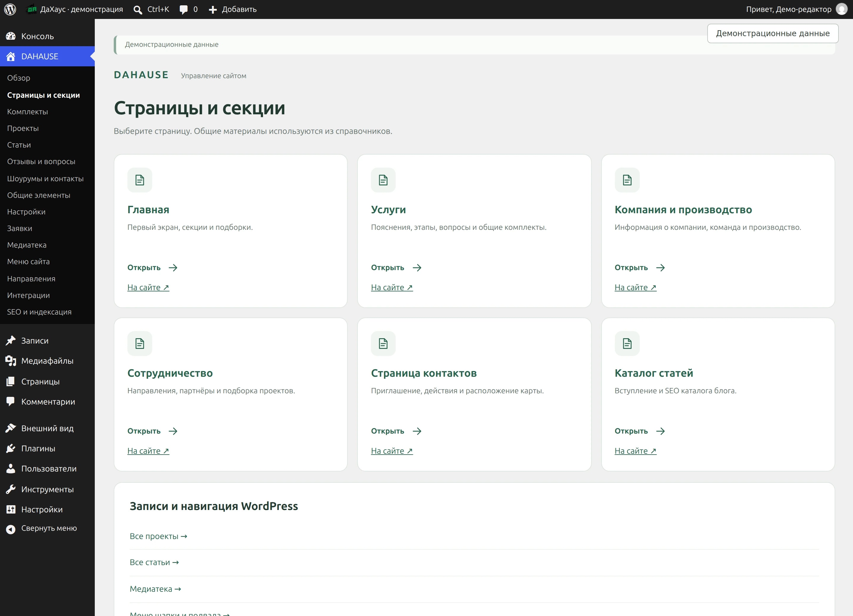This screenshot has width=853, height=616.
Task: Click the Консоль dashboard icon
Action: coord(11,36)
